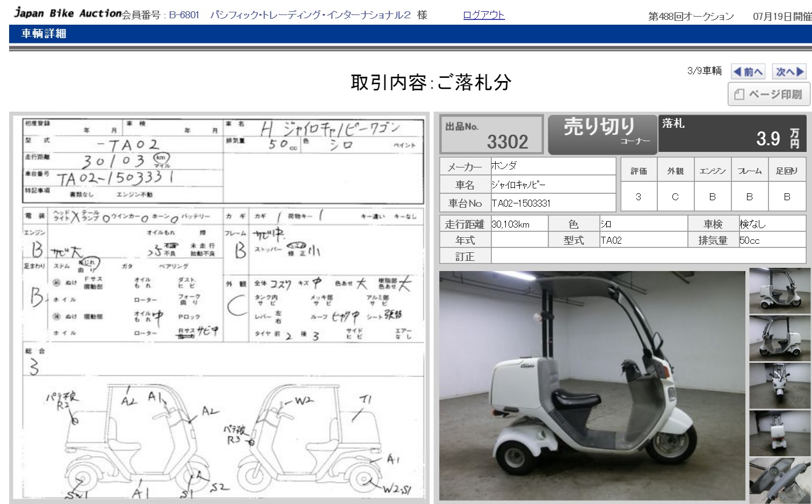The image size is (812, 504).
Task: Select the first thumbnail showing right side view
Action: click(779, 290)
